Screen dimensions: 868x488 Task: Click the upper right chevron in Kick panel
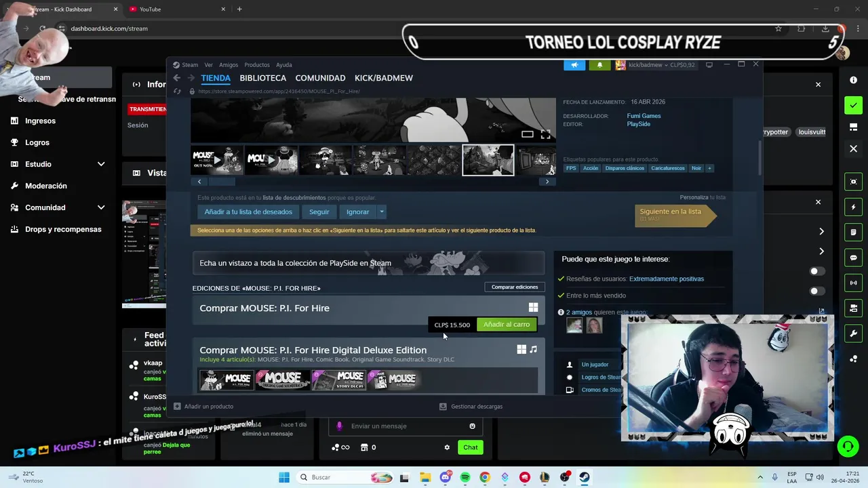tap(821, 232)
